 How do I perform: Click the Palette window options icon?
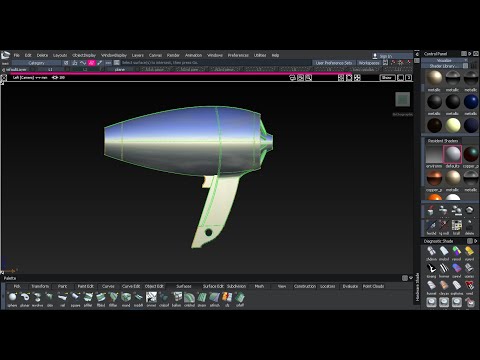[x=405, y=278]
